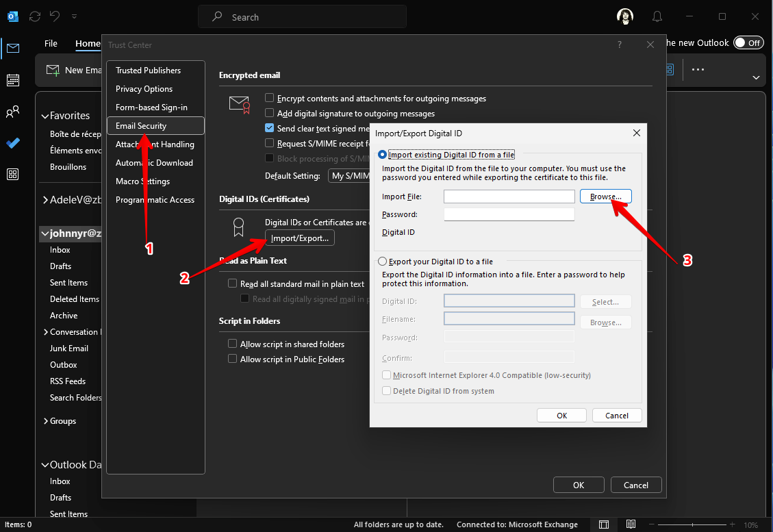Toggle the new Outlook switch
Viewport: 773px width, 532px height.
pyautogui.click(x=748, y=42)
